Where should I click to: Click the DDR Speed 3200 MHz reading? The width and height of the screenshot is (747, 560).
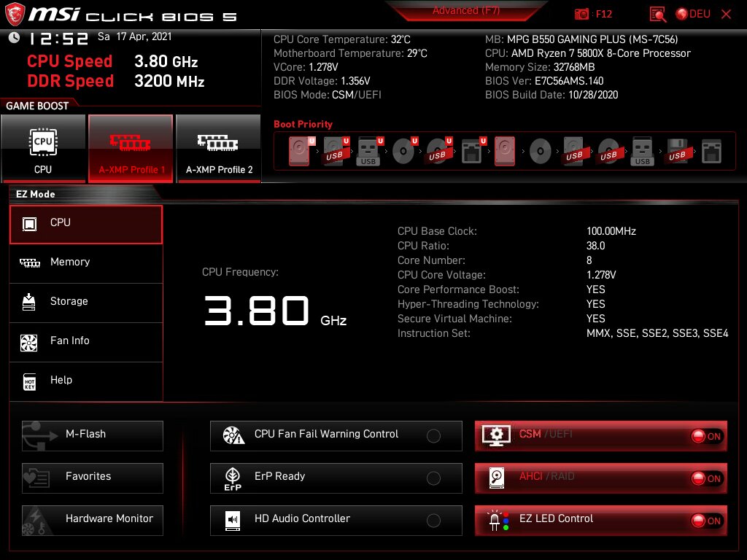(x=116, y=81)
